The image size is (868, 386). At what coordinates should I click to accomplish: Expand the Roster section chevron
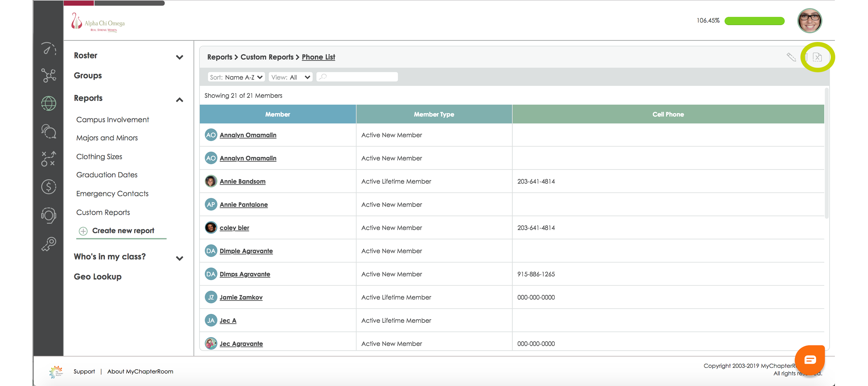[x=179, y=57]
